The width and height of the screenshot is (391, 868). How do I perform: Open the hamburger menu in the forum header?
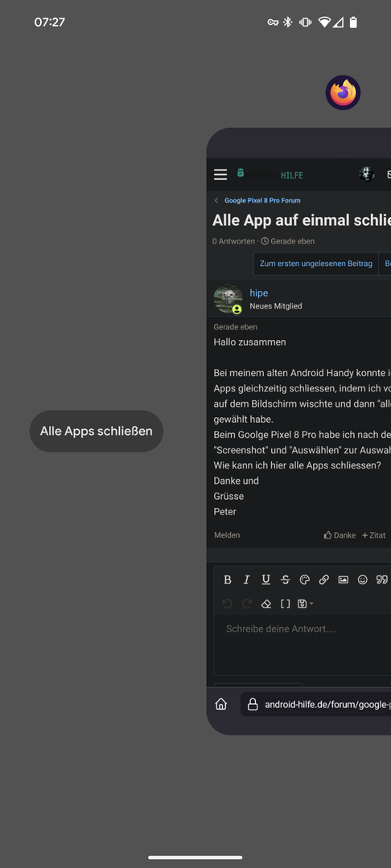coord(220,174)
